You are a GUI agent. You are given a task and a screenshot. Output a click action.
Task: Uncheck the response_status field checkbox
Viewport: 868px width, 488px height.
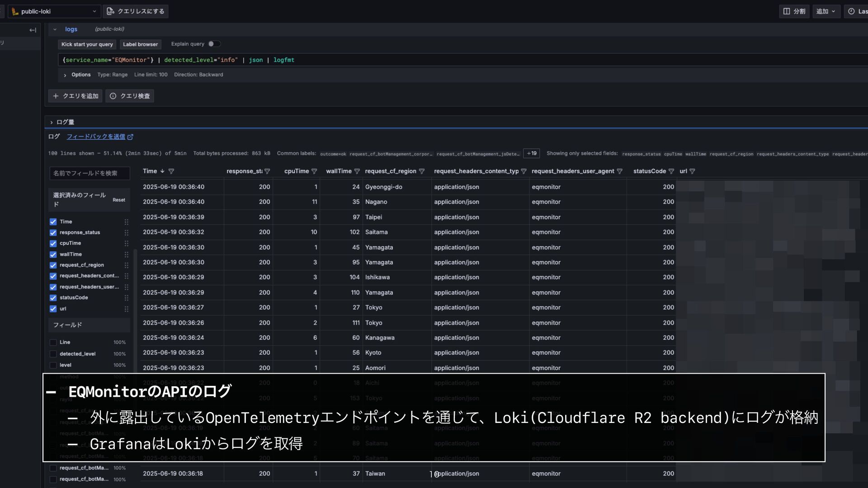[x=53, y=233]
